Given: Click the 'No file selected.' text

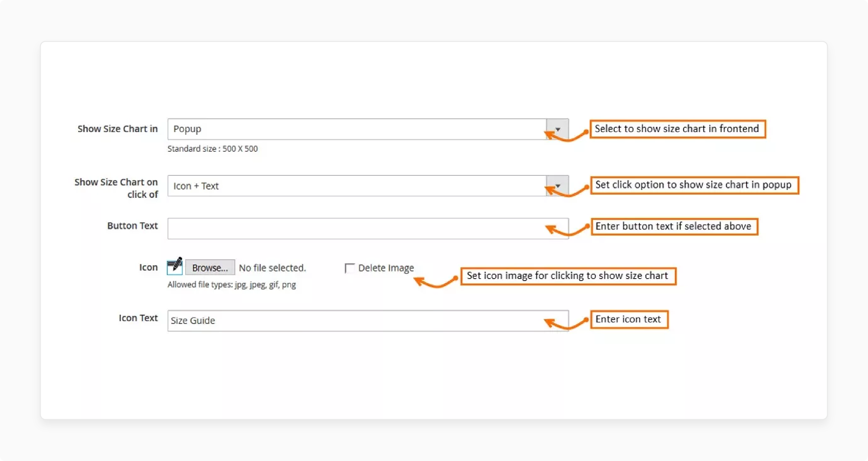Looking at the screenshot, I should pos(272,268).
